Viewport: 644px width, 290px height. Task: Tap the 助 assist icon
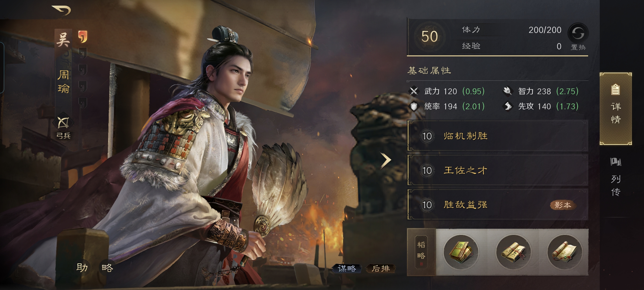(x=82, y=267)
